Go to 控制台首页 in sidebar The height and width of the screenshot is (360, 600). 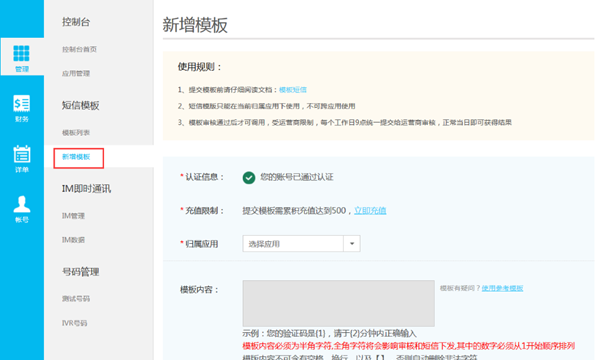79,49
